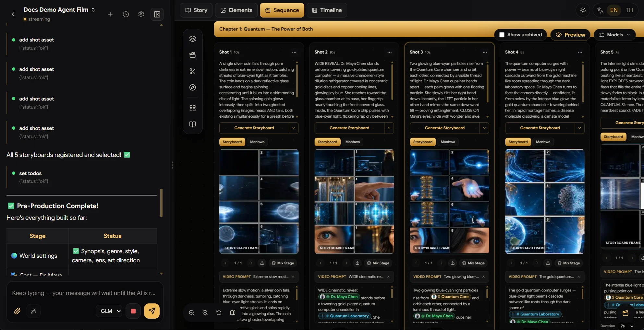Switch to the Elements tab
The image size is (644, 330).
(237, 10)
